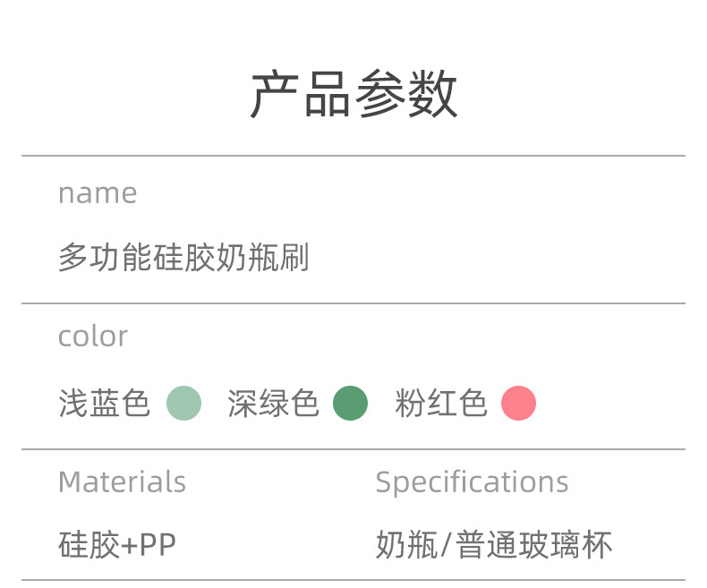Select the product name 多功能硅胶奶瓶刷

point(183,259)
